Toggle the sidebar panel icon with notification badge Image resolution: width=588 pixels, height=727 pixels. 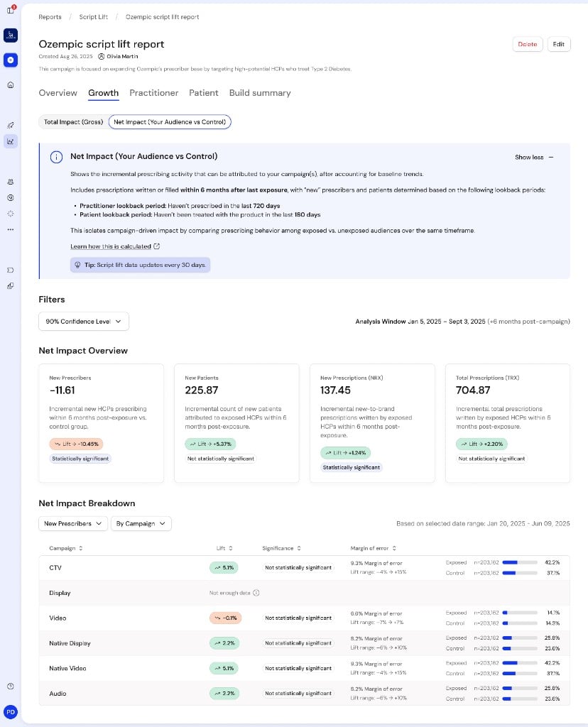11,10
